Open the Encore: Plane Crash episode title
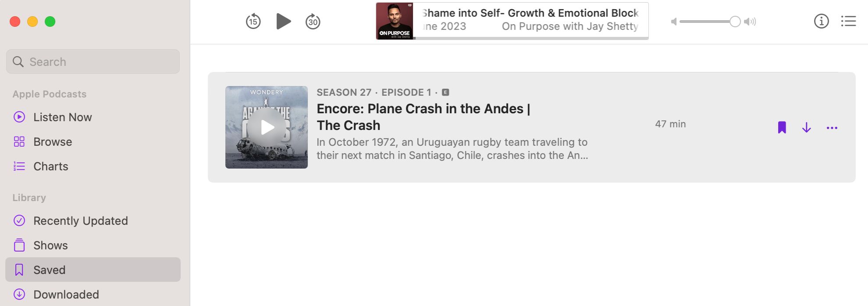868x306 pixels. (423, 116)
